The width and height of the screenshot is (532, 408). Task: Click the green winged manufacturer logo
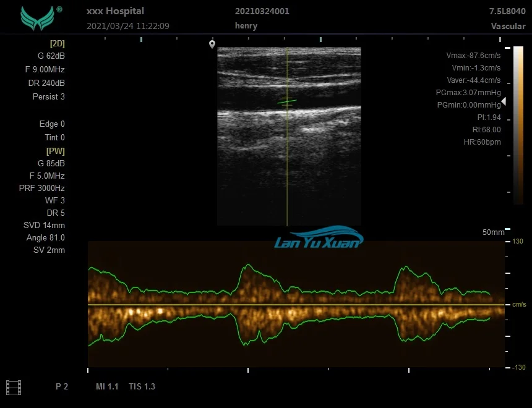click(x=37, y=19)
